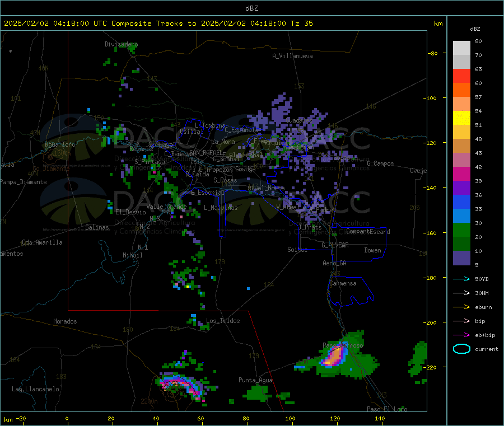Click the La_Nora map label

click(223, 142)
